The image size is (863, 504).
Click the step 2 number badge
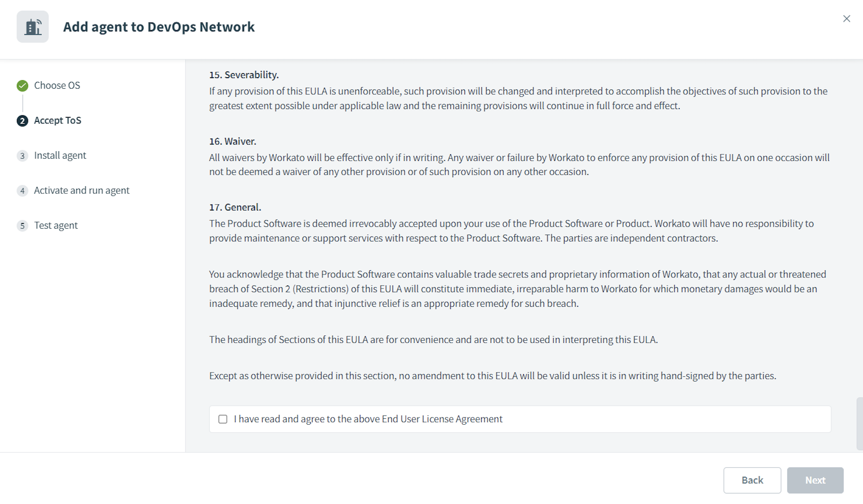22,121
